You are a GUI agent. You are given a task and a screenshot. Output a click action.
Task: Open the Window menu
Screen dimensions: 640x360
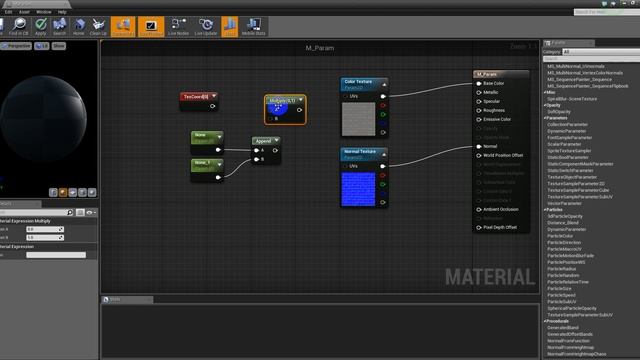click(x=44, y=12)
